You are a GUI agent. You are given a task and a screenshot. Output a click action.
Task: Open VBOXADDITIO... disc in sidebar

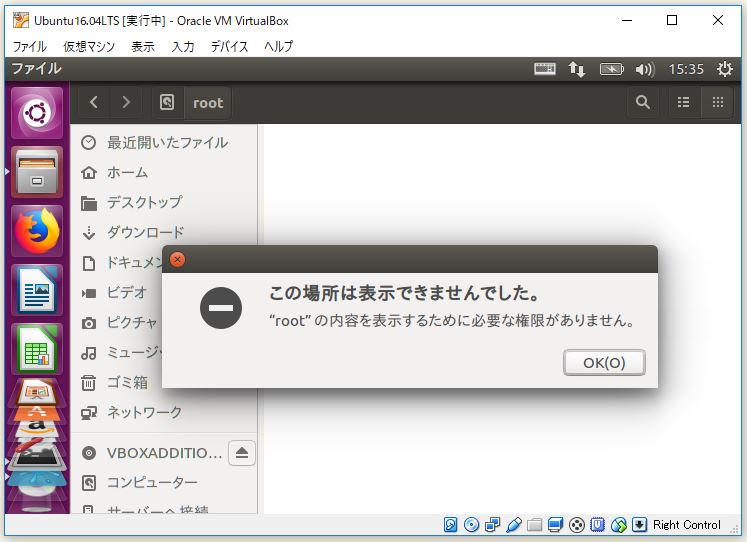pyautogui.click(x=150, y=452)
